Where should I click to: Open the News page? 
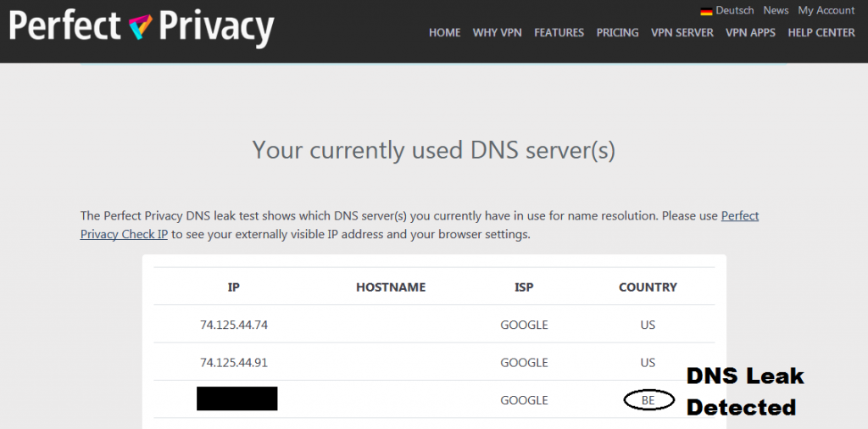tap(776, 10)
